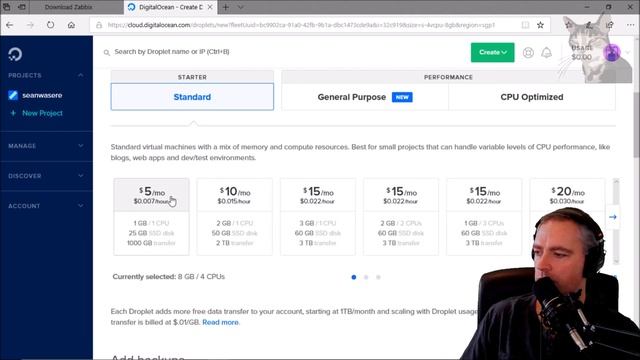
Task: Open the notifications bell
Action: [x=547, y=53]
